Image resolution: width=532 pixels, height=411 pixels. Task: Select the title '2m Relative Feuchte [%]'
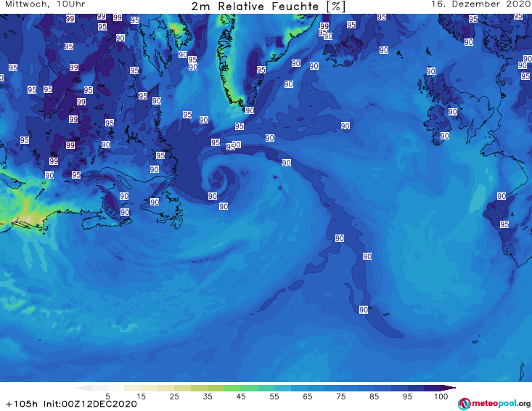(x=268, y=7)
